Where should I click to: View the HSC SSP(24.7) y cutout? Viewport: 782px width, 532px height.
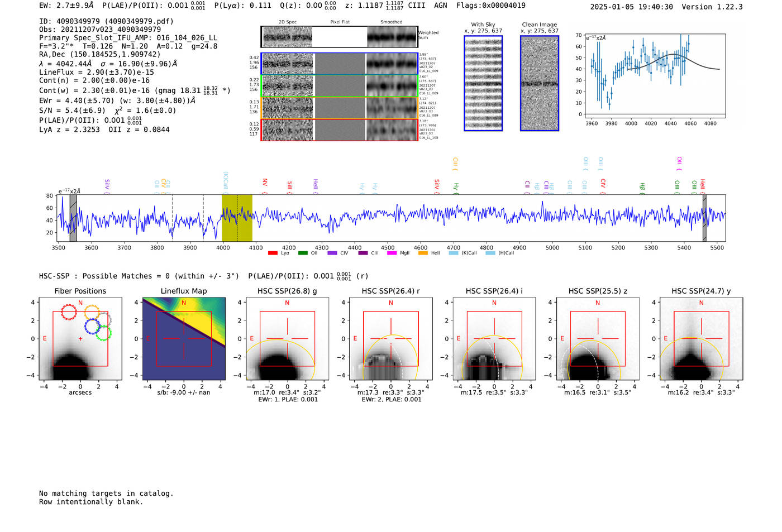pos(702,338)
